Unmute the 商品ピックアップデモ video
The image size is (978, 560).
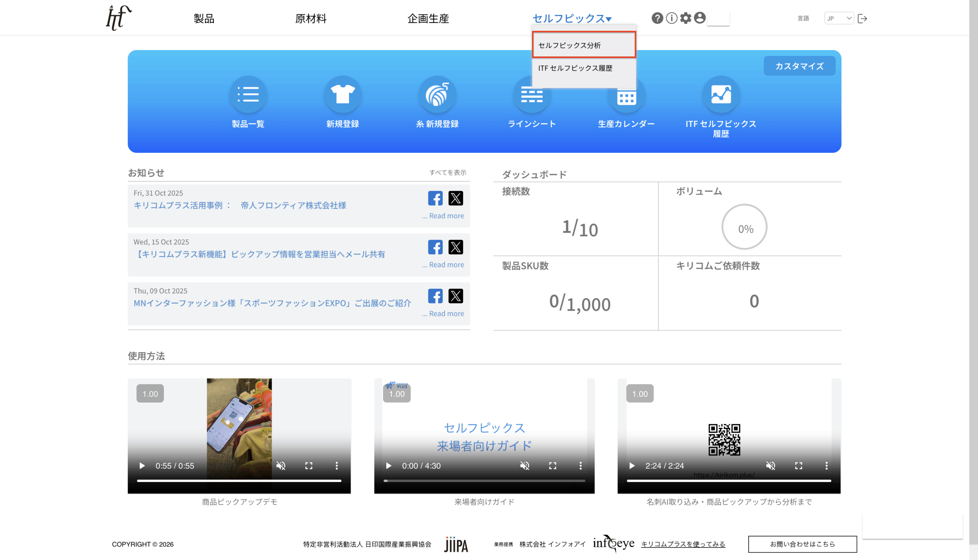coord(281,466)
